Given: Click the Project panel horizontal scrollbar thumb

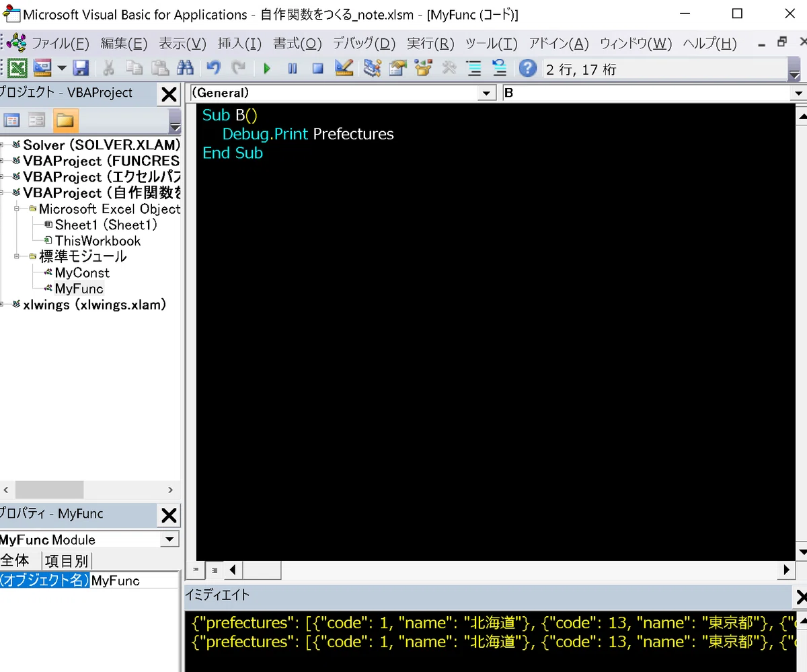Looking at the screenshot, I should point(49,490).
